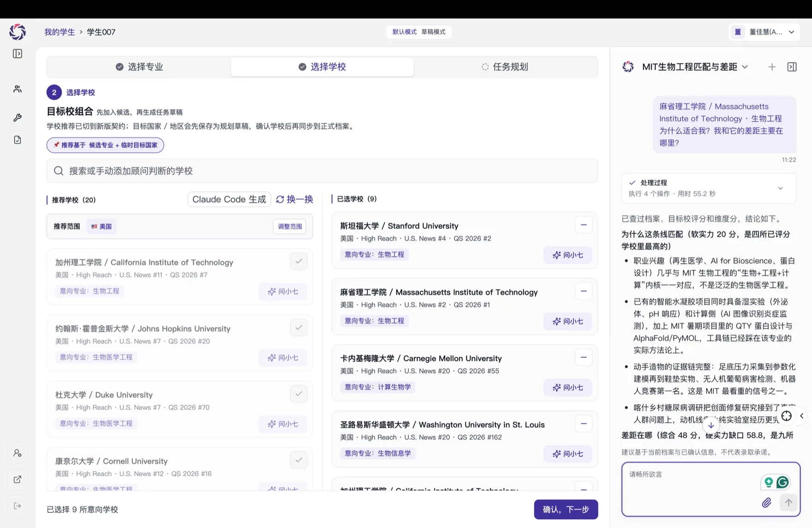Ask 问小七 about recommended California Institute of Technology
Screen dimensions: 812x528
(283, 292)
